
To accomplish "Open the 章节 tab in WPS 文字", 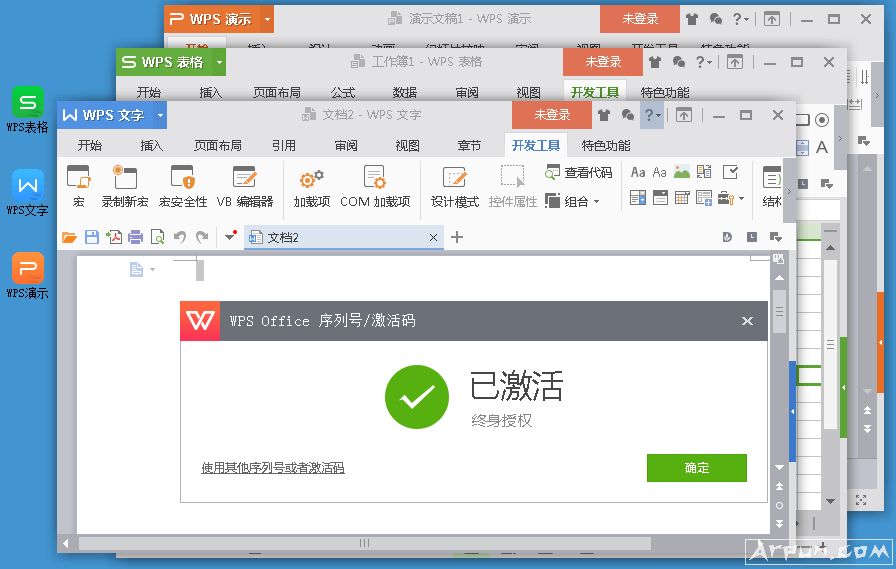I will tap(469, 146).
